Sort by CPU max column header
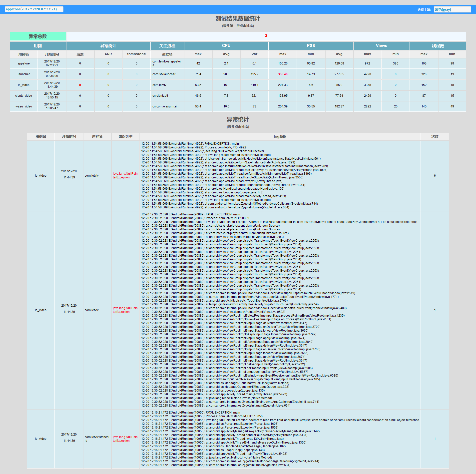 [198, 54]
